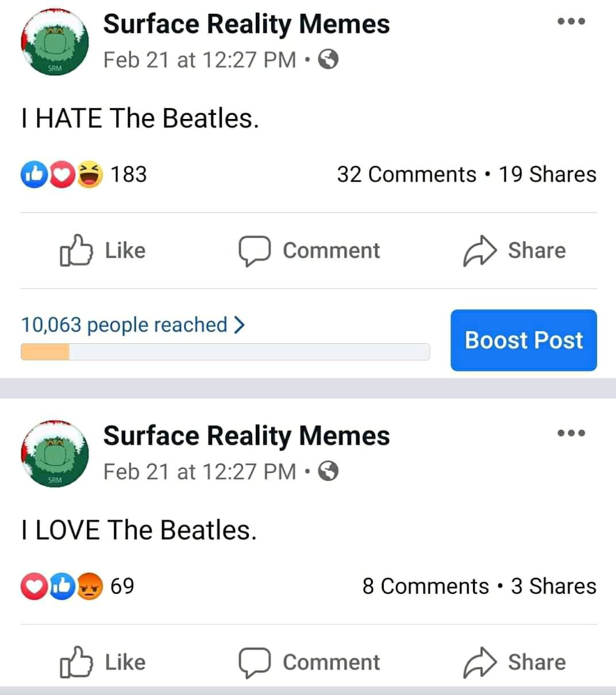Click the people reached progress bar
Image resolution: width=616 pixels, height=695 pixels.
pyautogui.click(x=225, y=352)
